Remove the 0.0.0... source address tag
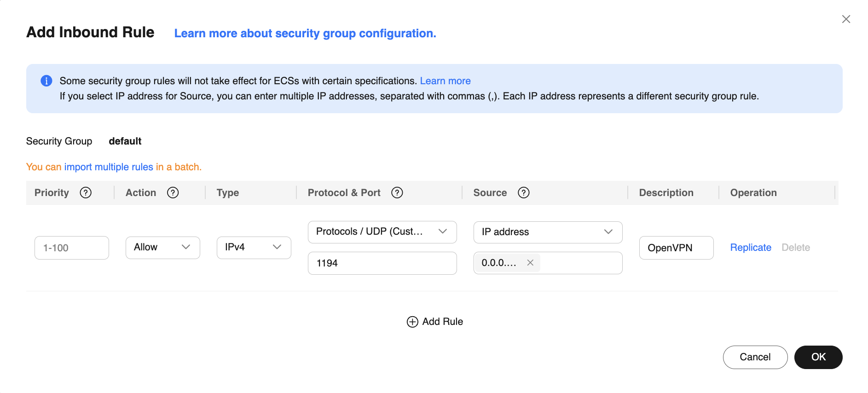The image size is (868, 393). pyautogui.click(x=530, y=263)
